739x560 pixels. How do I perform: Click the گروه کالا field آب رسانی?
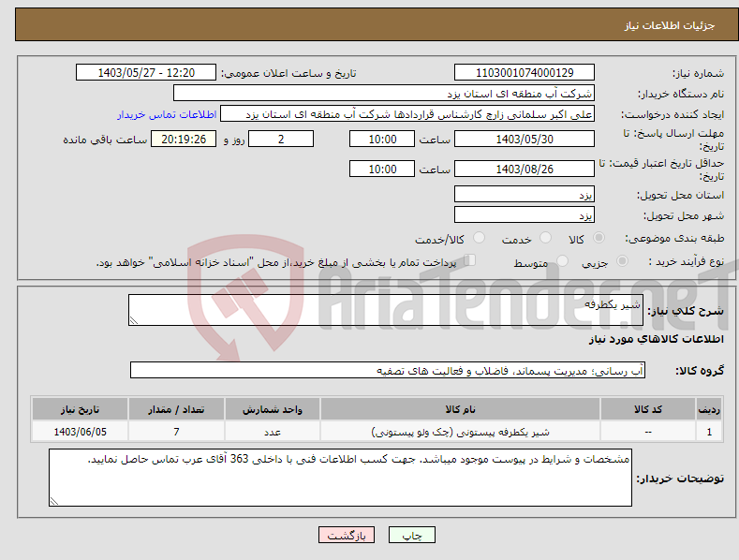pos(388,370)
